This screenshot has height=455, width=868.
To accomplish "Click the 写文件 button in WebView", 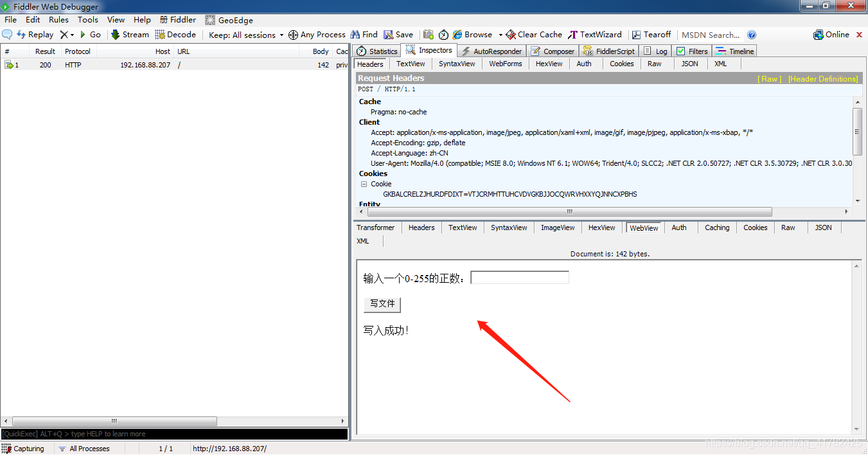I will tap(382, 304).
